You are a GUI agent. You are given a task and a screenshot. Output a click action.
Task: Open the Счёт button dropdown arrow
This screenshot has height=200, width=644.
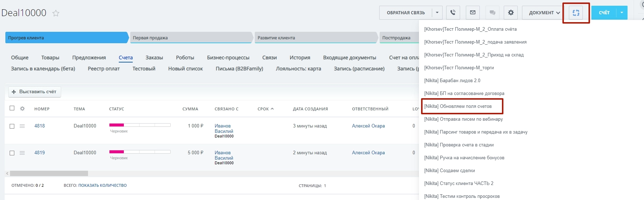(622, 13)
